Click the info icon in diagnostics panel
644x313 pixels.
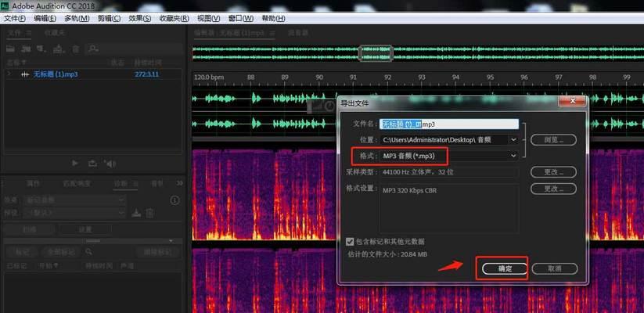point(175,200)
